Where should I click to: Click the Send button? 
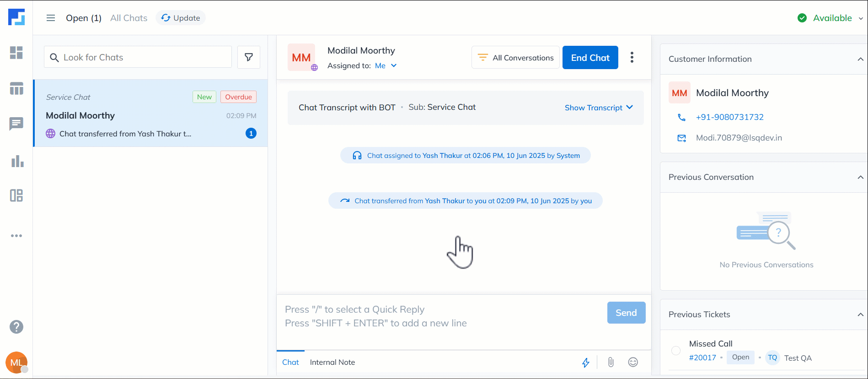[x=626, y=313]
